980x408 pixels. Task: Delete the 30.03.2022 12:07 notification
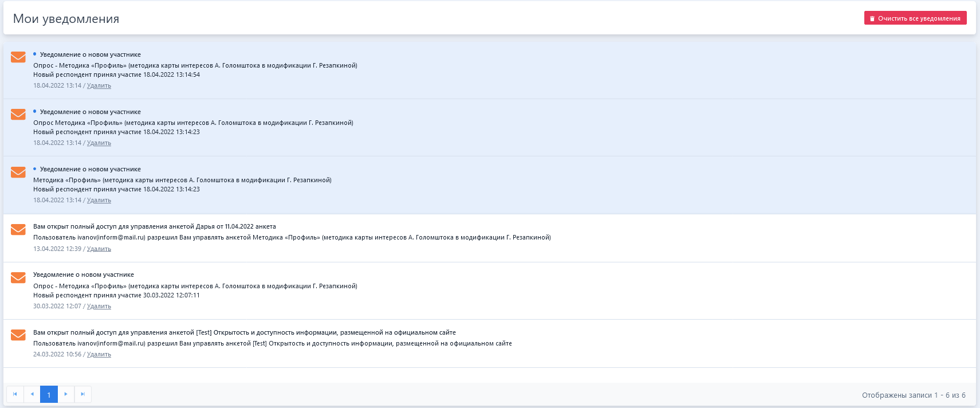click(x=99, y=307)
